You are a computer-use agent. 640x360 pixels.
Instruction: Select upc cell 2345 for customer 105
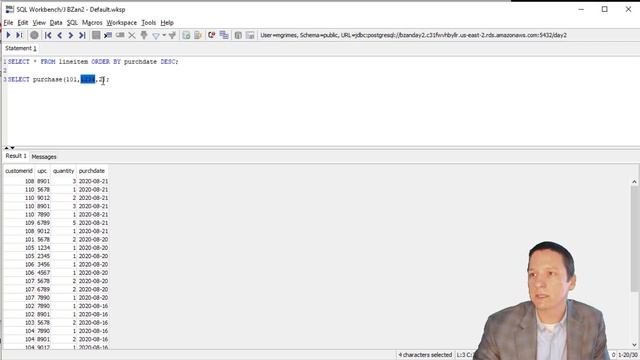[43, 256]
